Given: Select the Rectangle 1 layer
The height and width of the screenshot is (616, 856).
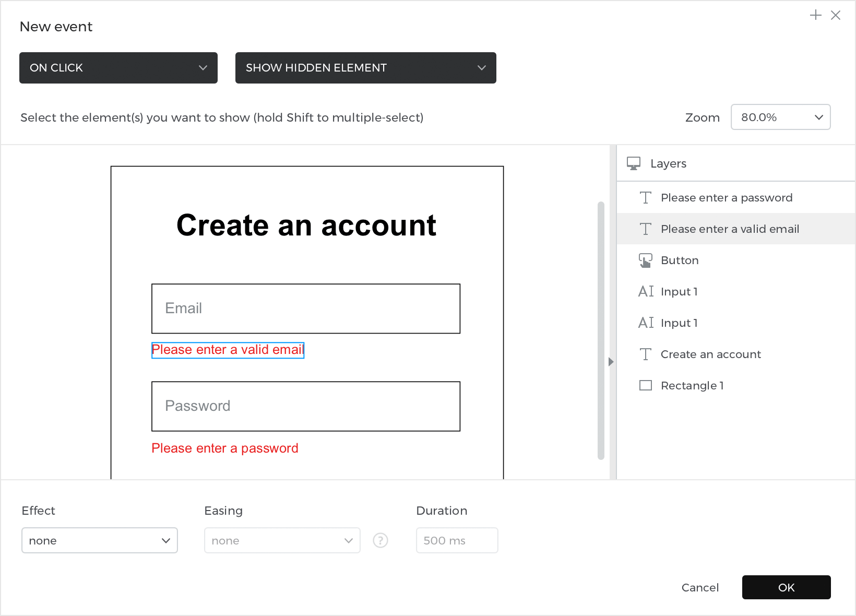Looking at the screenshot, I should click(x=736, y=385).
